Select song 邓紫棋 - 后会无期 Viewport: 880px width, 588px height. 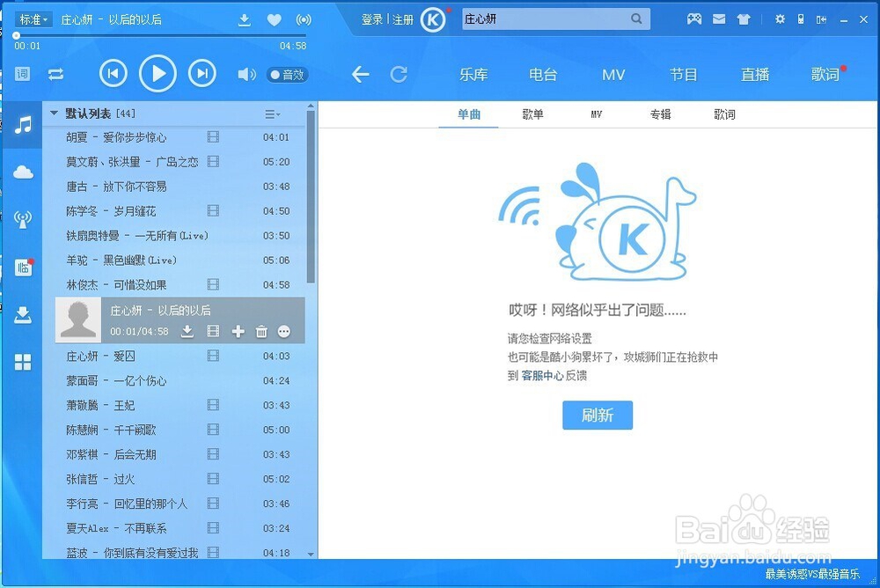pos(180,454)
